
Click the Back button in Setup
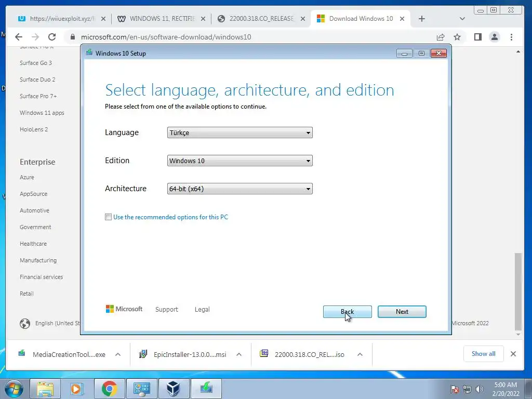point(348,312)
